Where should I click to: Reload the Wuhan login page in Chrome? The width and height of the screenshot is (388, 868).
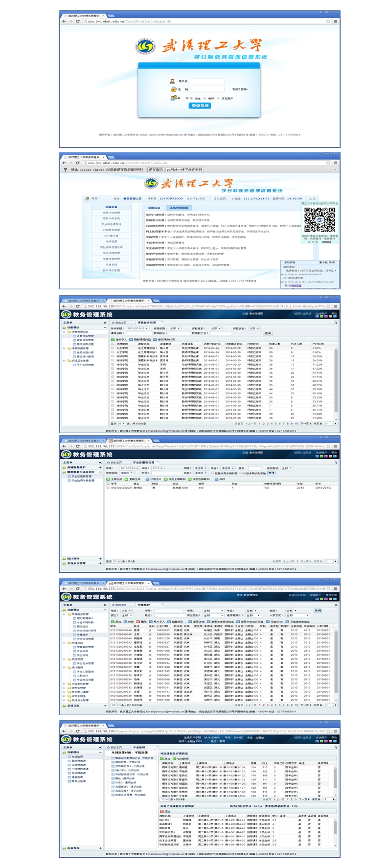(77, 21)
